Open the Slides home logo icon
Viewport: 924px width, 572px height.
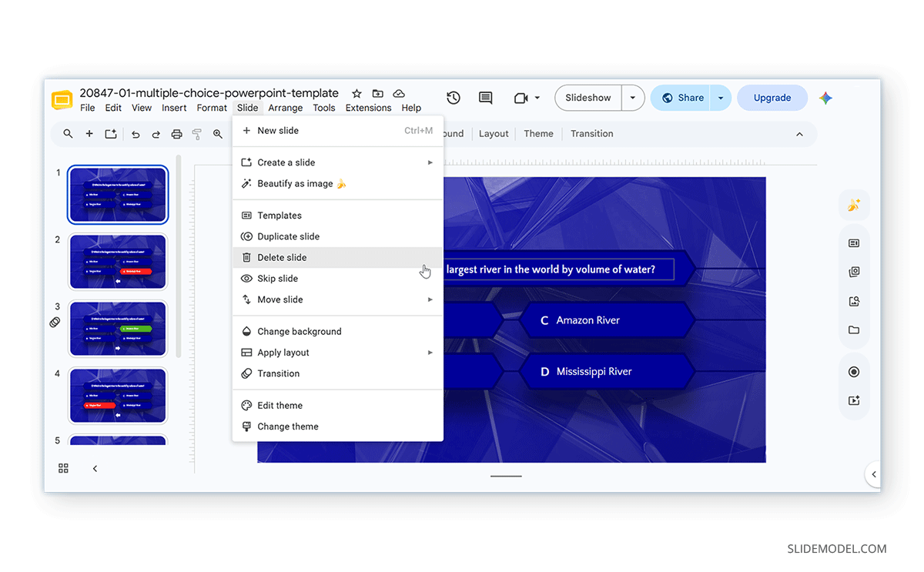pyautogui.click(x=62, y=100)
